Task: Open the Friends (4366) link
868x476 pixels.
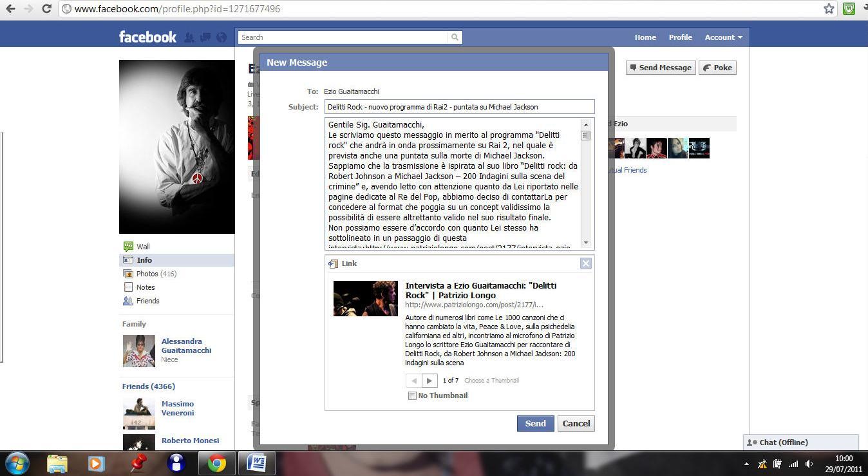Action: tap(149, 386)
